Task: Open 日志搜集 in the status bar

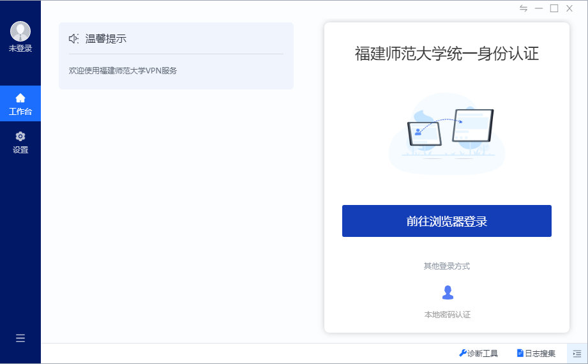Action: coord(536,353)
